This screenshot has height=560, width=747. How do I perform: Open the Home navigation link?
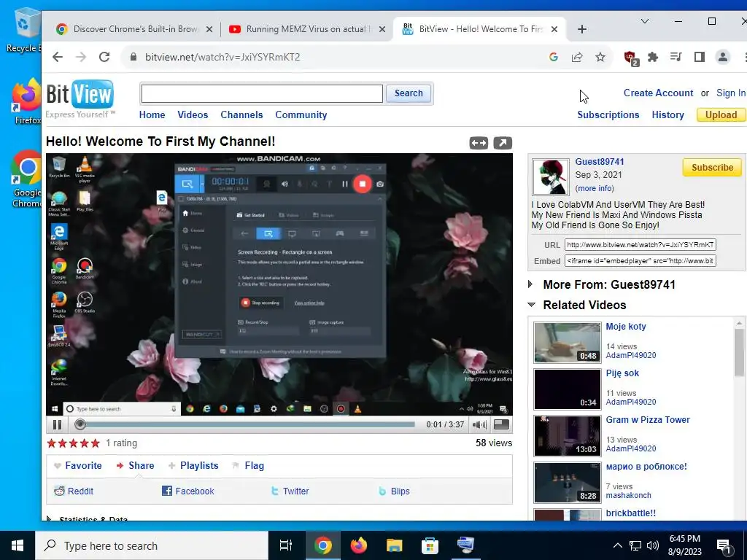(152, 114)
